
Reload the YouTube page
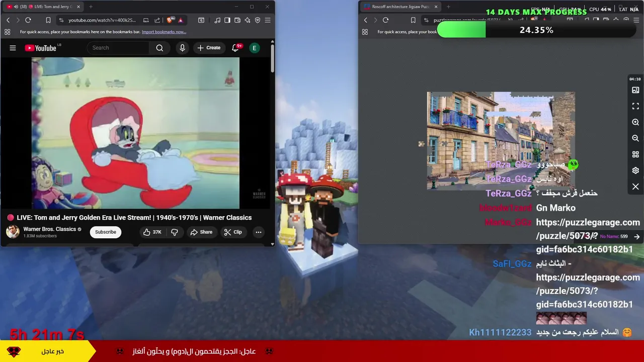(x=28, y=20)
